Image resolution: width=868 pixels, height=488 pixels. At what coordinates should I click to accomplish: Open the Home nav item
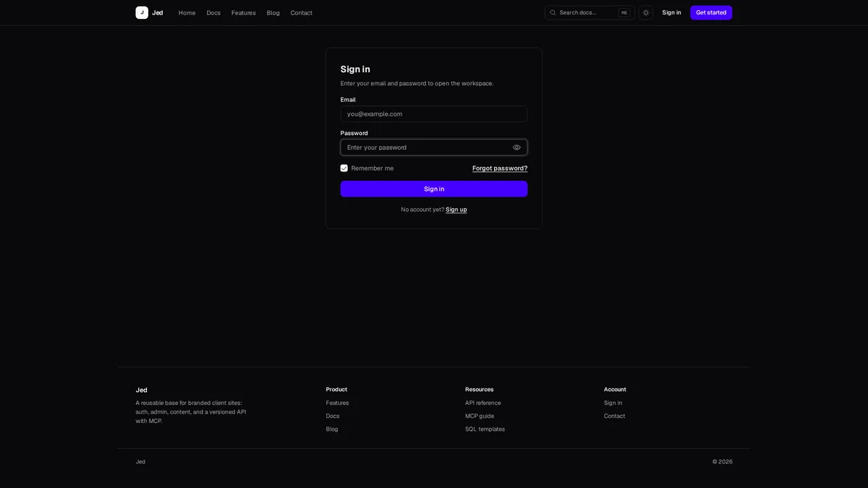[x=187, y=12]
